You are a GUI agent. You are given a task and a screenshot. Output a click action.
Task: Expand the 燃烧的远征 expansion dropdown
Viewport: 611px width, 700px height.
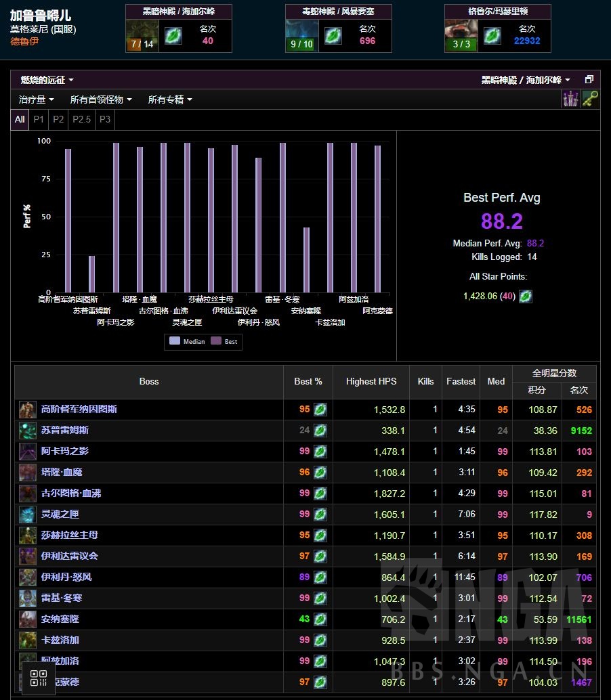pyautogui.click(x=47, y=80)
